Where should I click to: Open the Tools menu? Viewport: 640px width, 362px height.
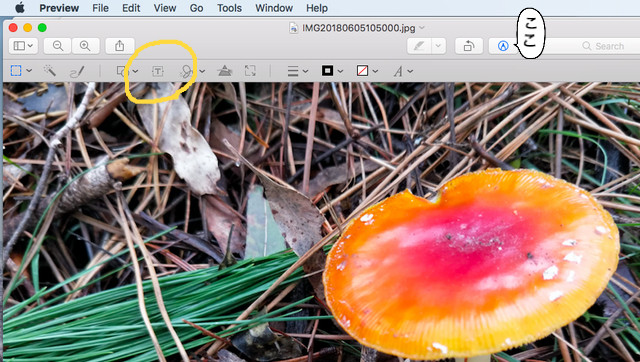(229, 8)
